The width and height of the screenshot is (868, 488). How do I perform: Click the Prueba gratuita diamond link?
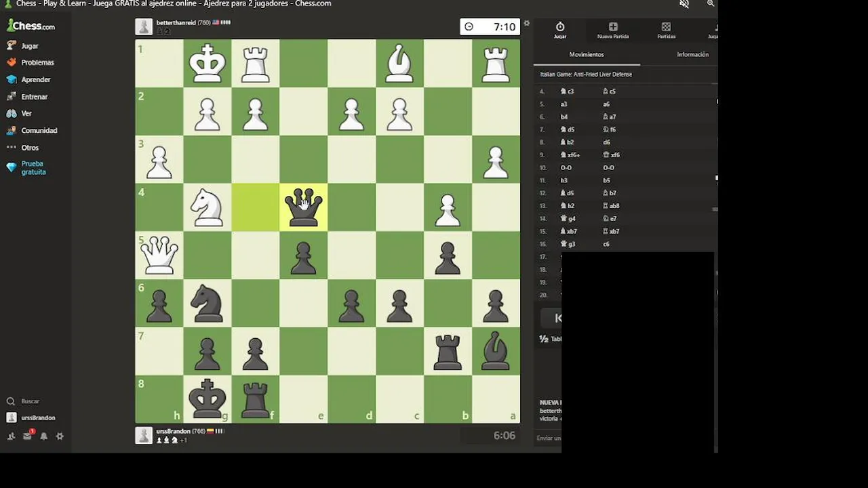pos(27,167)
